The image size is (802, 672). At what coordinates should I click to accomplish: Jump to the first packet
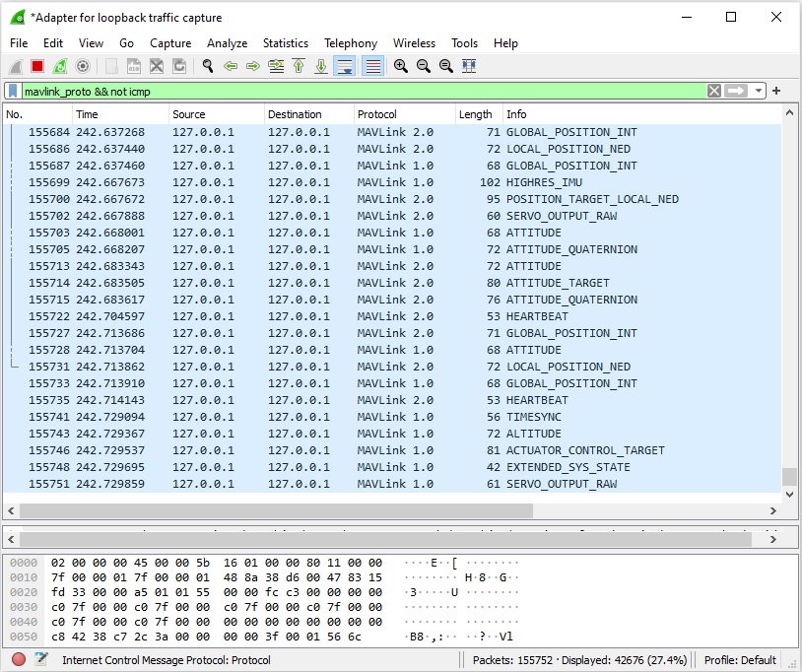coord(299,66)
